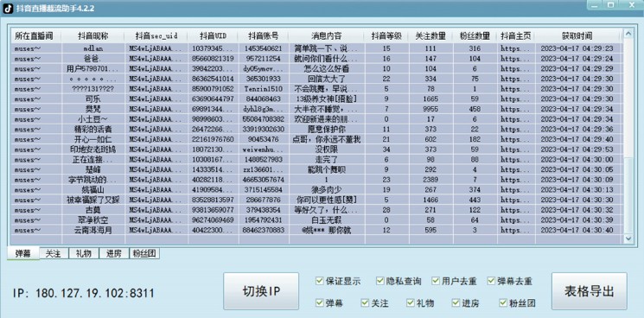Uncheck the 礼物 checkbox at bottom
644x318 pixels.
point(411,302)
